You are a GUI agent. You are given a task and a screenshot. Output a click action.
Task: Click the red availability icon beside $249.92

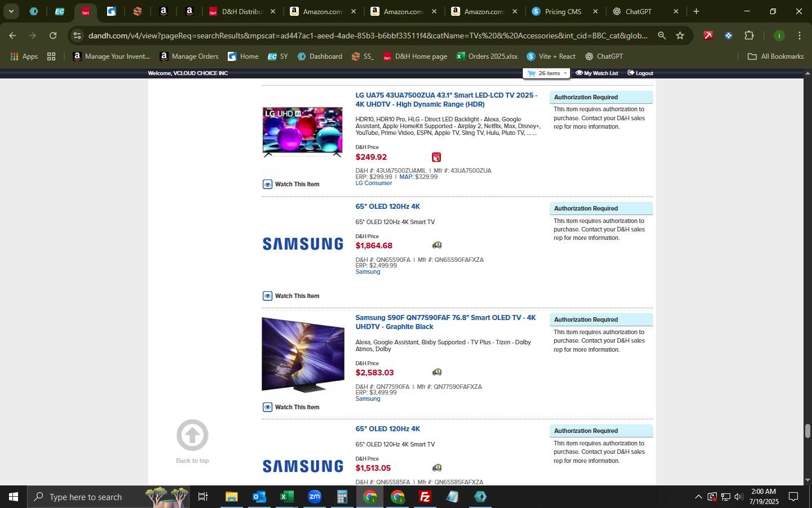pyautogui.click(x=436, y=157)
